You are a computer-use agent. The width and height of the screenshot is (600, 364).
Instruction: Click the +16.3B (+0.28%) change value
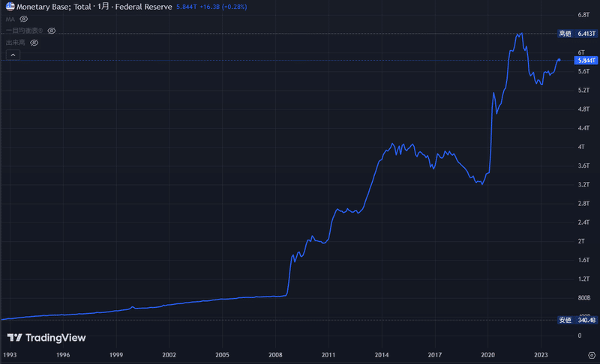[223, 7]
